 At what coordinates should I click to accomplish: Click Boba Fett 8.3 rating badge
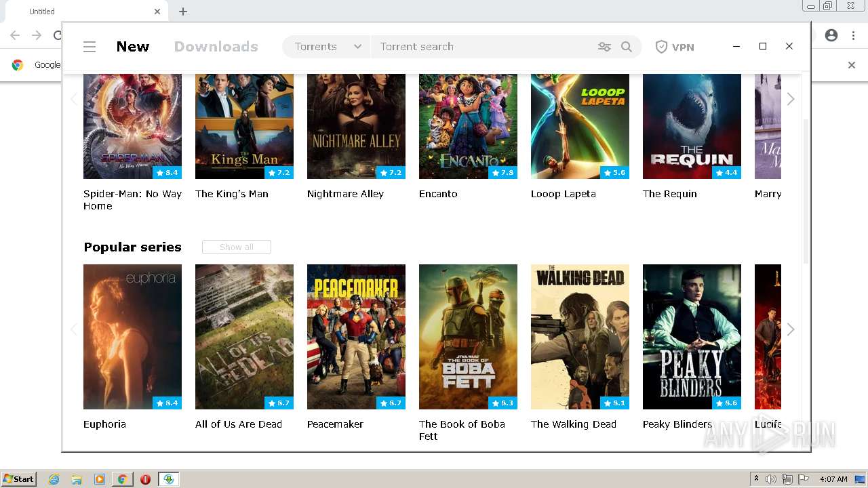[x=502, y=403]
